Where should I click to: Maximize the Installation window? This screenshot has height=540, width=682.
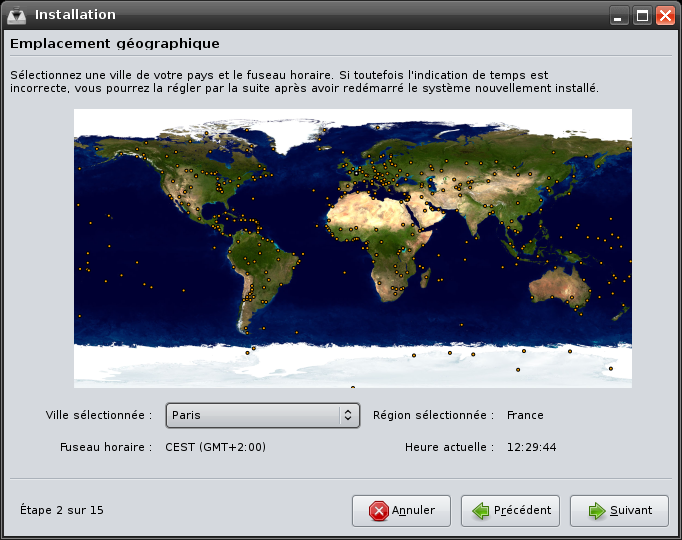(642, 16)
